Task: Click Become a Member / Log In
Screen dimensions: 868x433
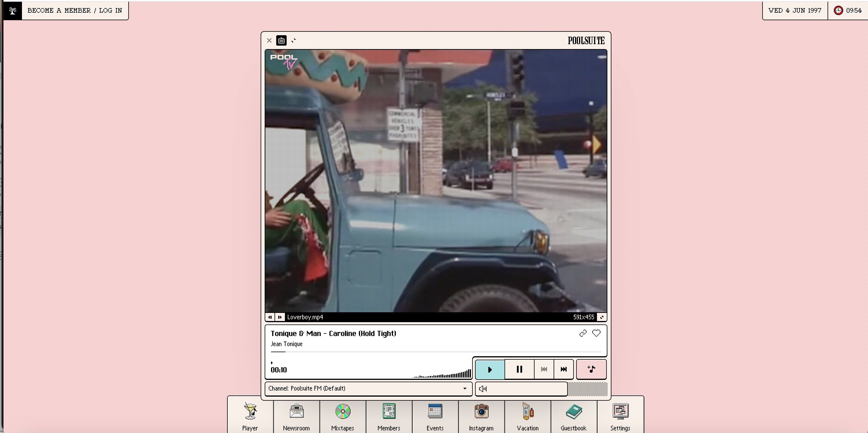Action: (x=75, y=11)
